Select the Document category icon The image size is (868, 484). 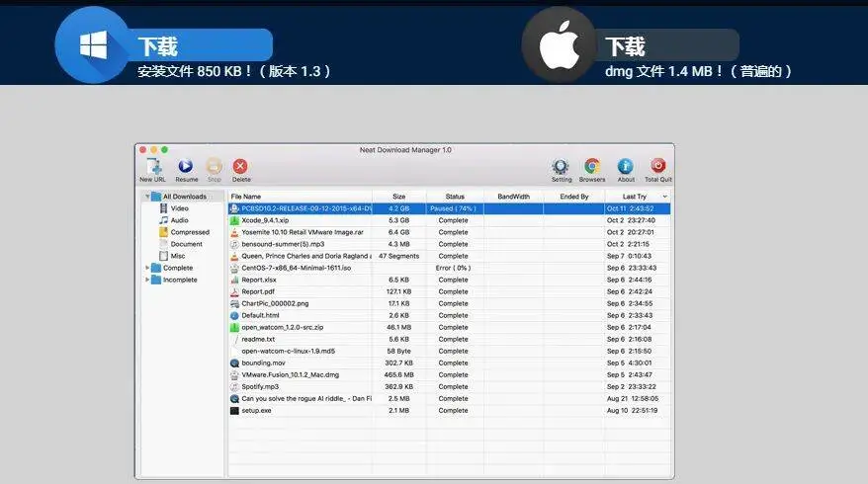tap(164, 244)
